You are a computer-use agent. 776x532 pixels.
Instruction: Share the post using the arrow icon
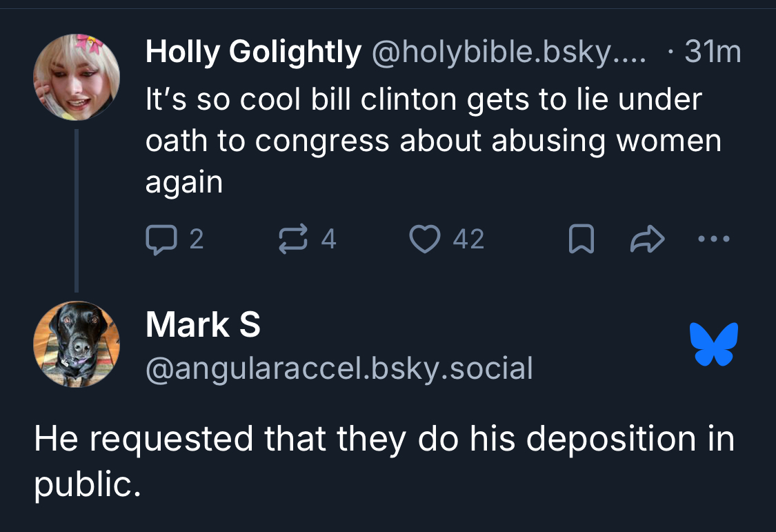click(647, 240)
